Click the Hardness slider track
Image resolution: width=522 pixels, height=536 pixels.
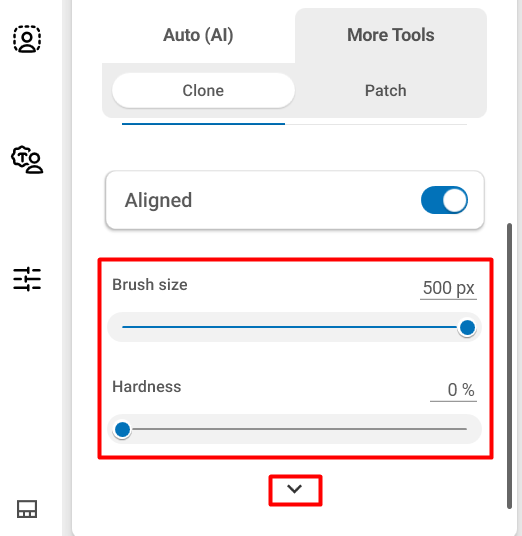(x=294, y=429)
